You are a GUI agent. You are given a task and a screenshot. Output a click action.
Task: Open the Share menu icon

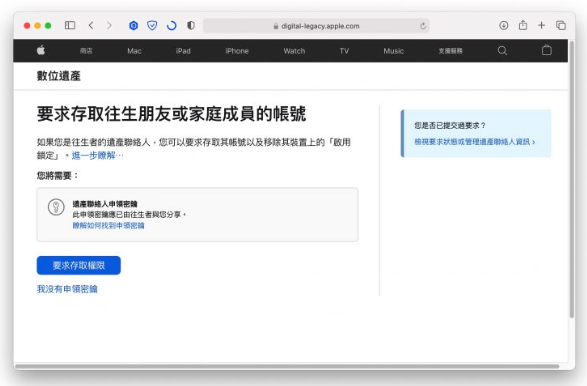click(x=523, y=25)
